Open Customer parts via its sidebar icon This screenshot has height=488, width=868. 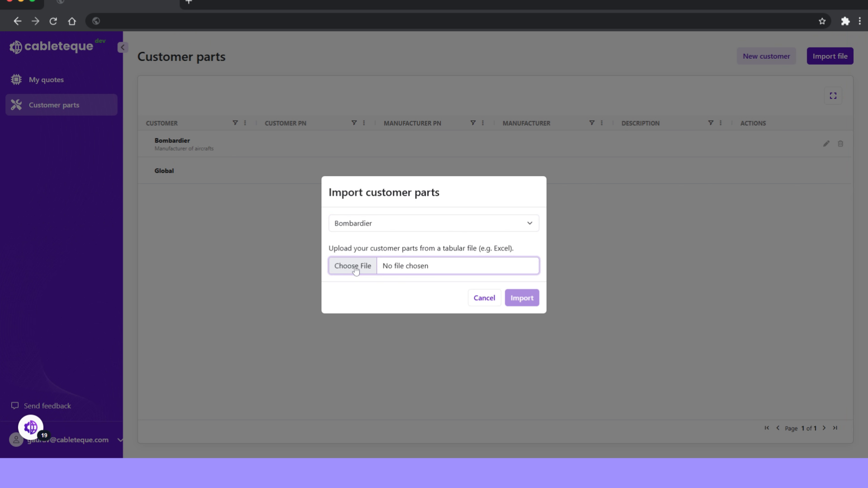[x=16, y=104]
